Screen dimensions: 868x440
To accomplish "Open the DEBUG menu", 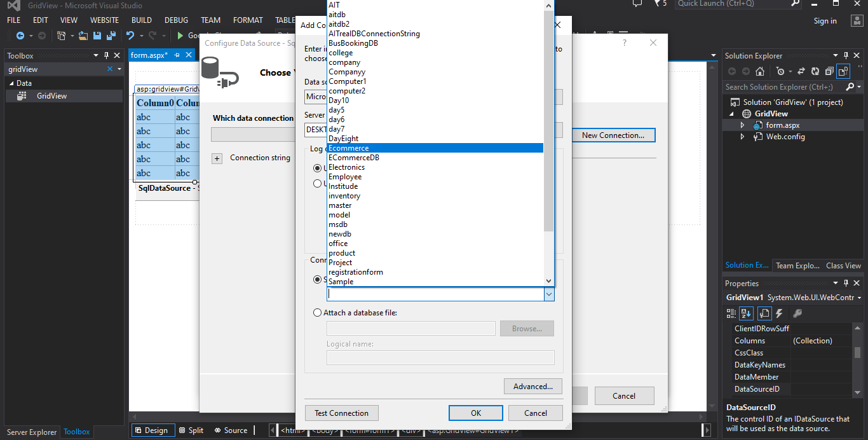I will [x=176, y=20].
